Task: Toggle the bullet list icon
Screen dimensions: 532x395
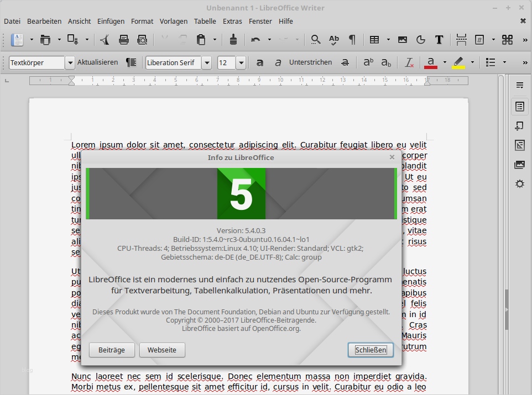Action: tap(491, 62)
